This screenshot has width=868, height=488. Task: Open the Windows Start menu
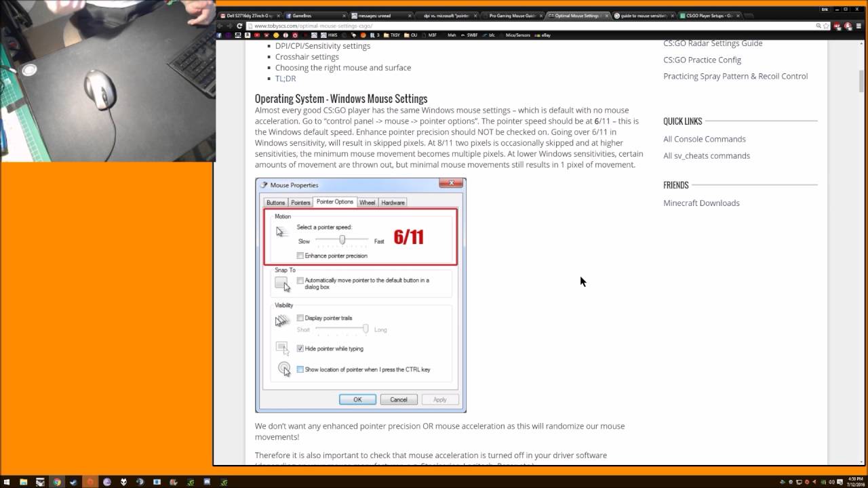[7, 482]
